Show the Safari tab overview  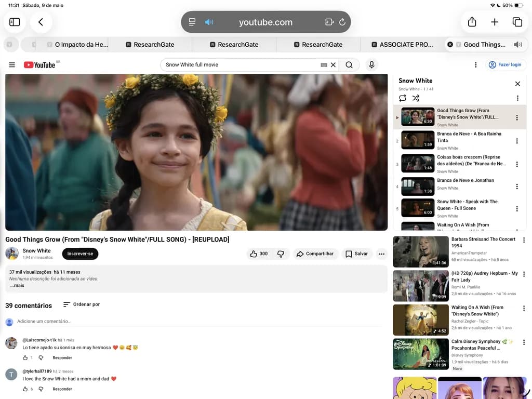[x=517, y=22]
